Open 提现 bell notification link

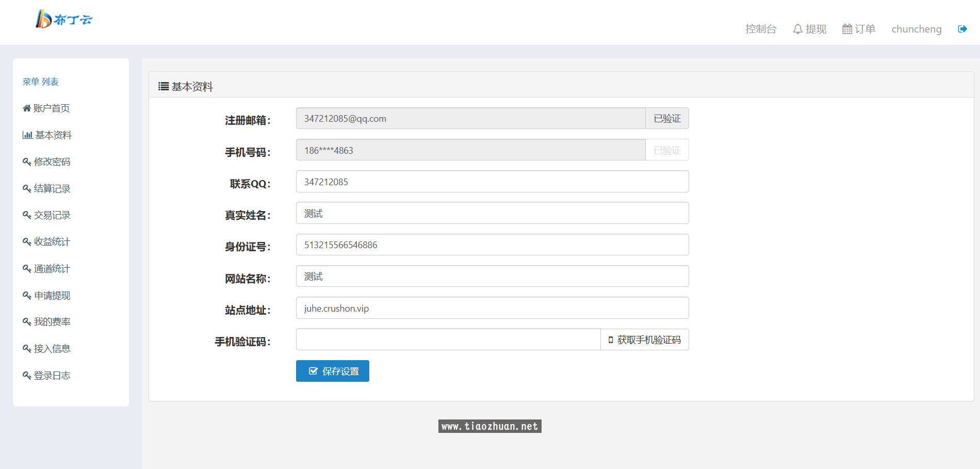click(809, 29)
